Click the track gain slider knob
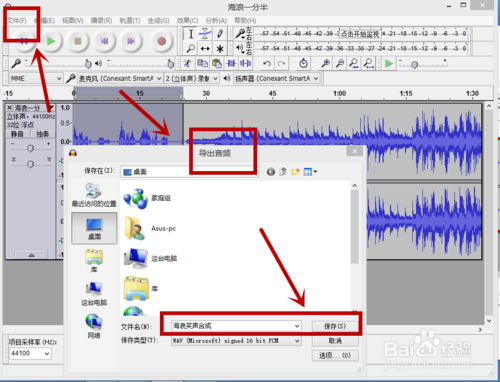The image size is (500, 382). 30,148
